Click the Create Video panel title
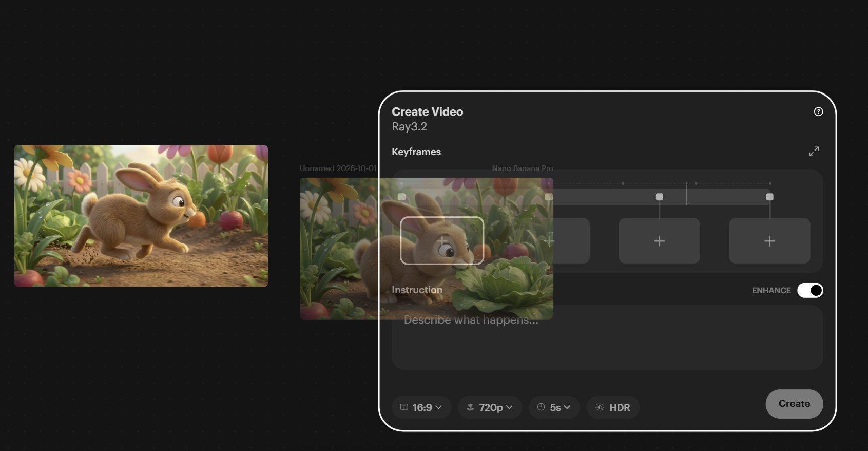This screenshot has height=451, width=868. pos(427,112)
